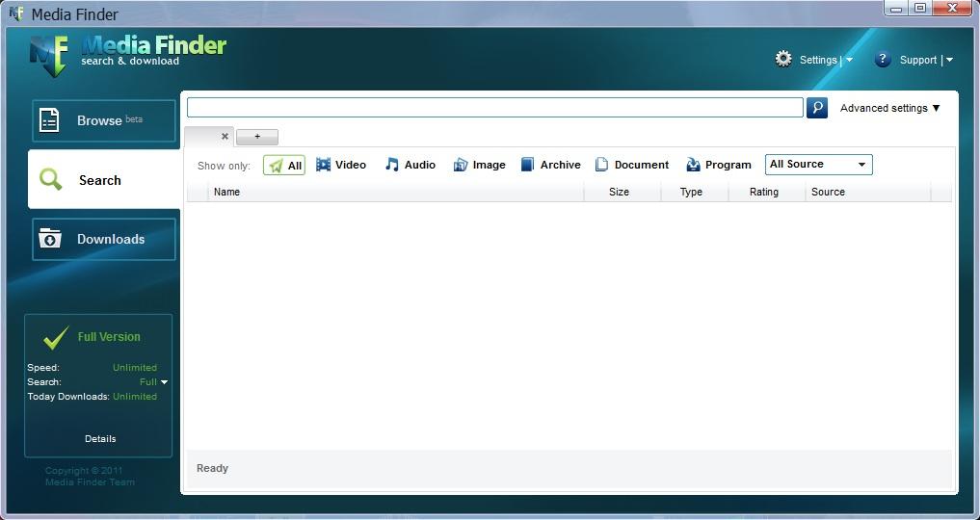Maximize the Media Finder window
The height and width of the screenshot is (520, 980).
pos(920,8)
